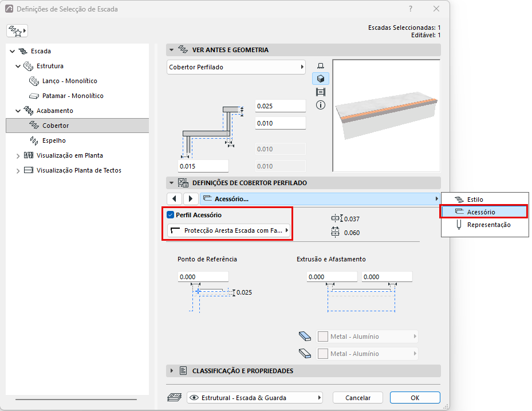Open the info icon beside the preview
The width and height of the screenshot is (532, 411).
tap(320, 105)
